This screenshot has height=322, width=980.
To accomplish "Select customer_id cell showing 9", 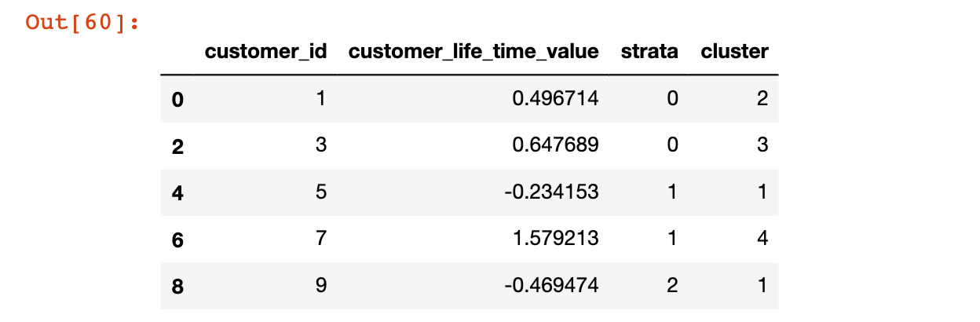I will [x=319, y=285].
